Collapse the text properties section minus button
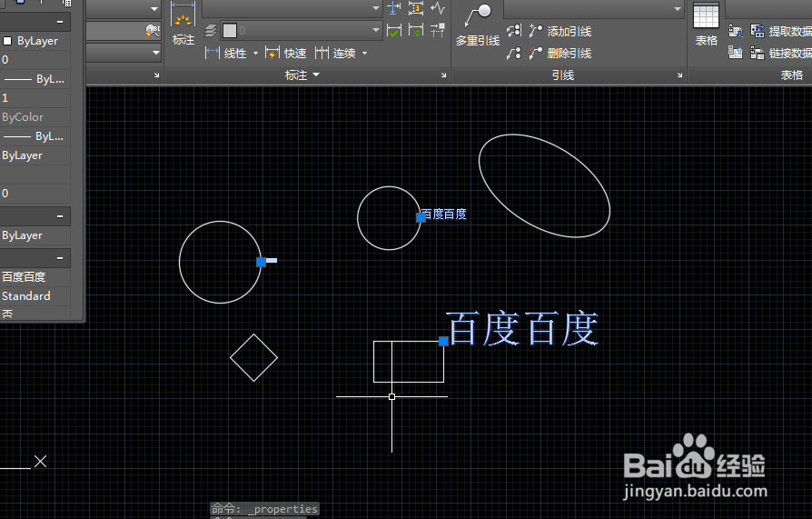The height and width of the screenshot is (519, 812). (x=60, y=258)
